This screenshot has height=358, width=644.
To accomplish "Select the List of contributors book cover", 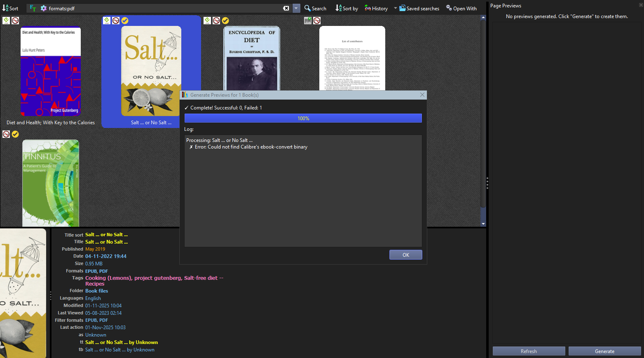I will [x=352, y=58].
